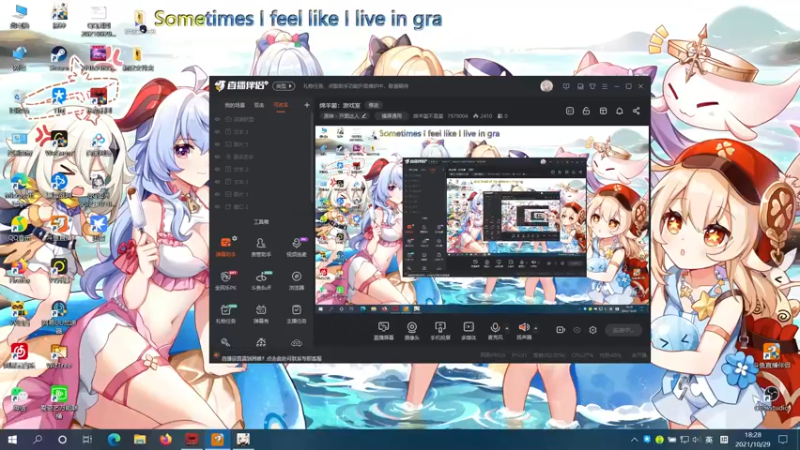This screenshot has height=450, width=800.
Task: Select the 文本 3 source row
Action: (261, 132)
